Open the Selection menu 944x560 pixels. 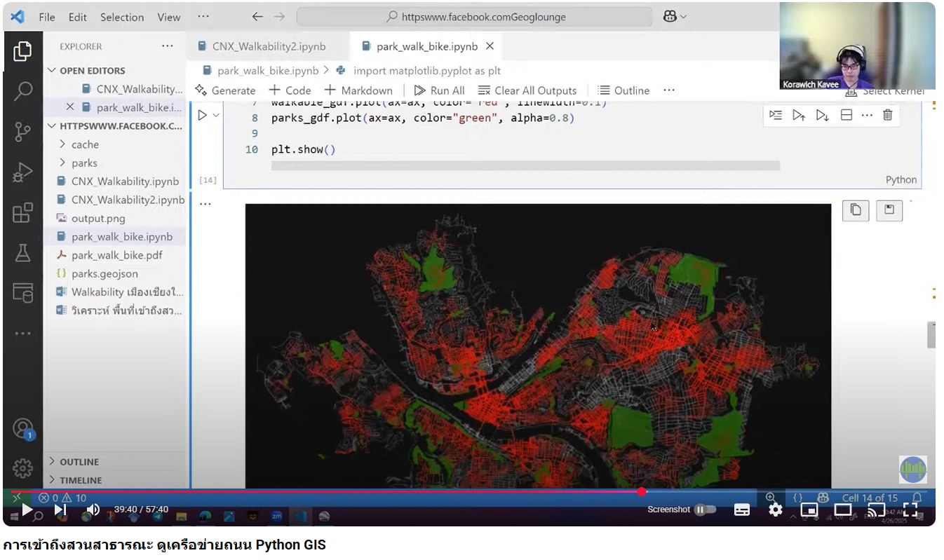point(122,17)
